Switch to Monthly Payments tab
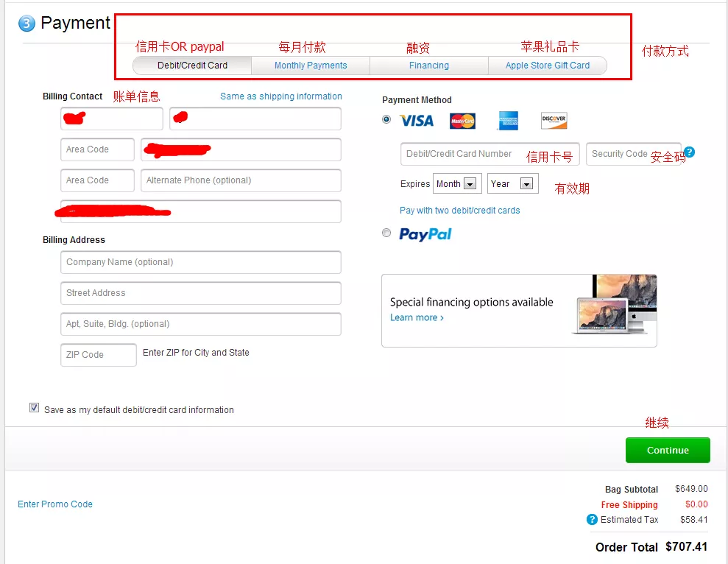 tap(311, 66)
